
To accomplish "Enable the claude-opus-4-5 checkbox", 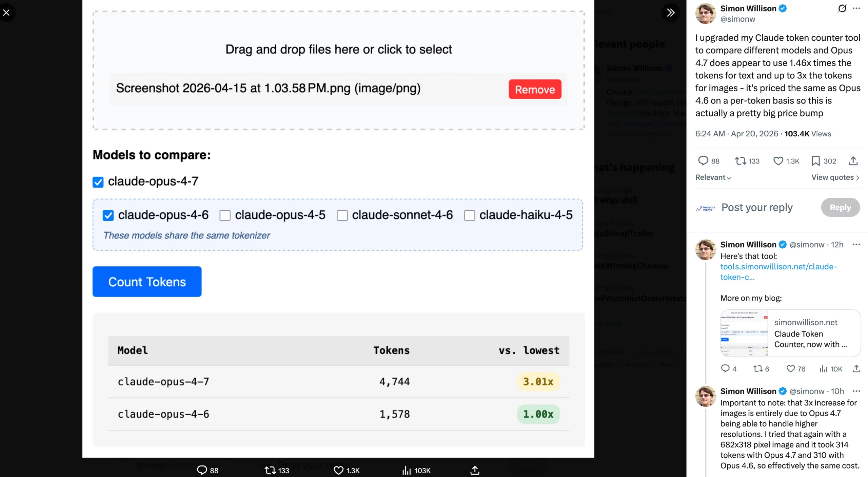I will (225, 215).
